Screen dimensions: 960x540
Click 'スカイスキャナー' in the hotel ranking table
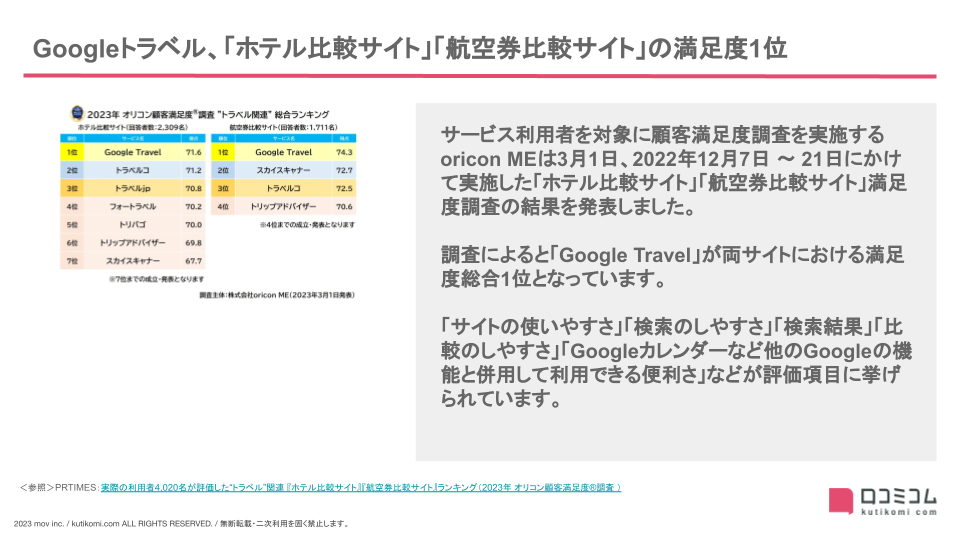coord(132,261)
